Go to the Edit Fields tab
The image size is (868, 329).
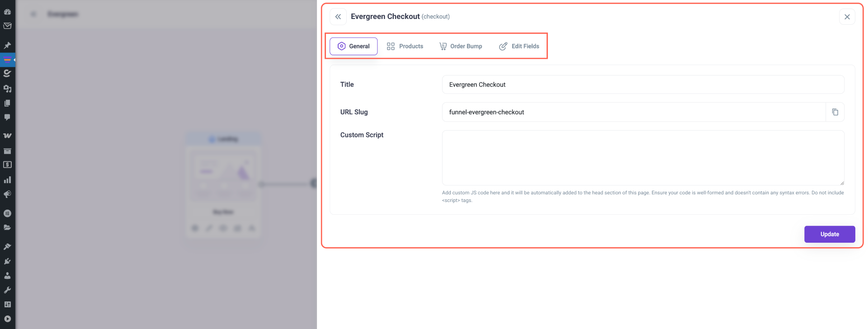point(519,46)
